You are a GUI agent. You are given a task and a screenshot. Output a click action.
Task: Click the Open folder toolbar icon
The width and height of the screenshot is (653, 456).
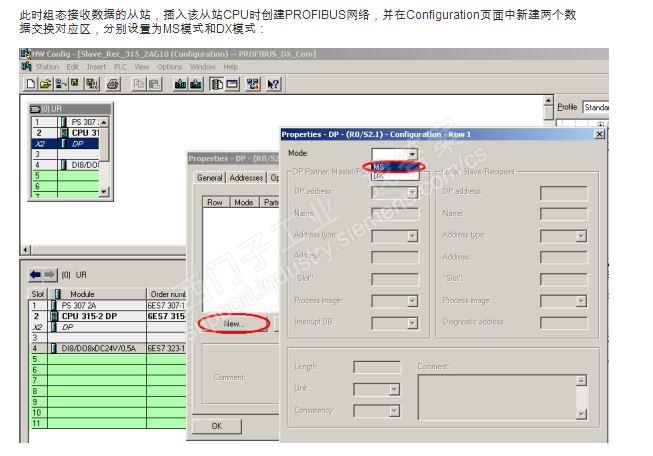(45, 84)
